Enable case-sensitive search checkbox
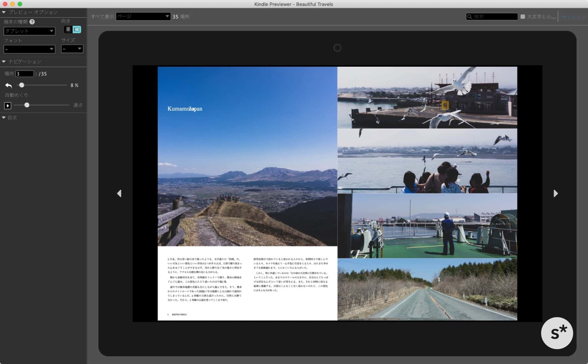This screenshot has width=588, height=364. click(523, 17)
